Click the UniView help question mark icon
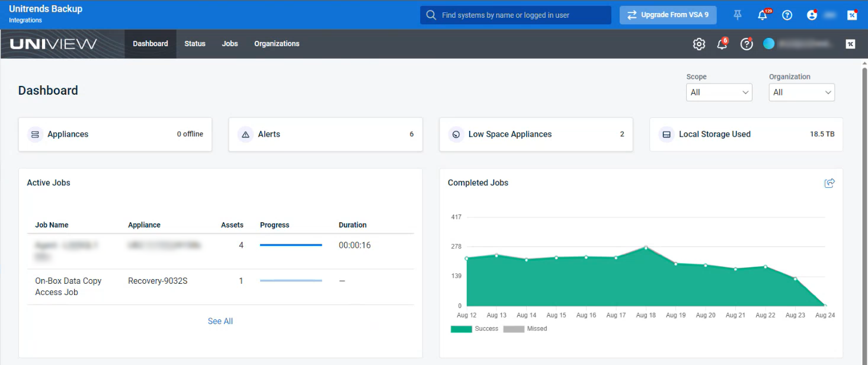Viewport: 868px width, 365px height. coord(747,44)
